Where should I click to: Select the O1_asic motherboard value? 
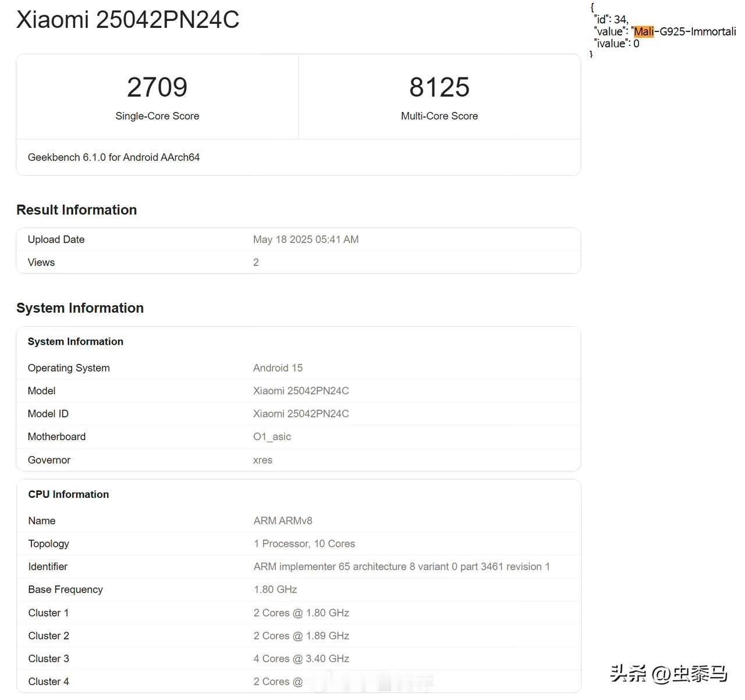272,437
